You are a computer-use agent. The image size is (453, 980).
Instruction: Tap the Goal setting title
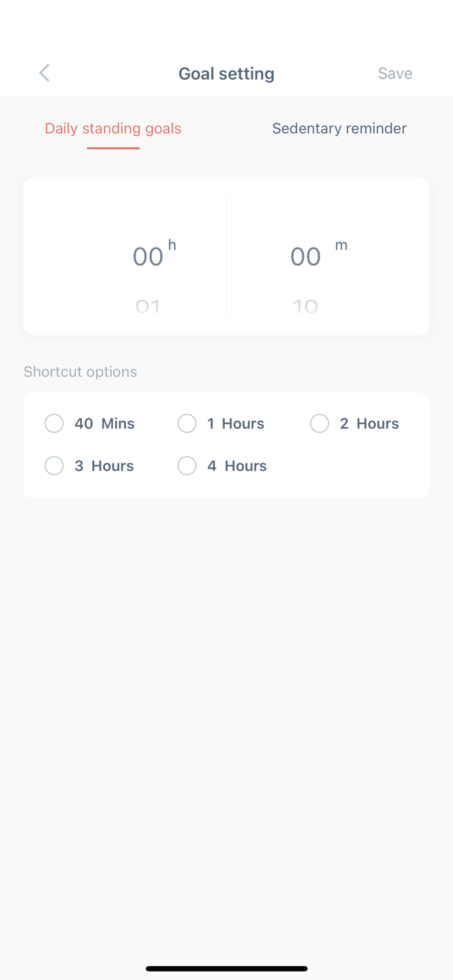[226, 73]
